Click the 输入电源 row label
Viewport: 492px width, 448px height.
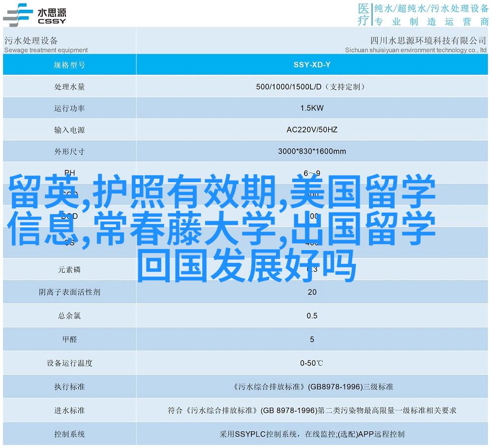(x=69, y=130)
